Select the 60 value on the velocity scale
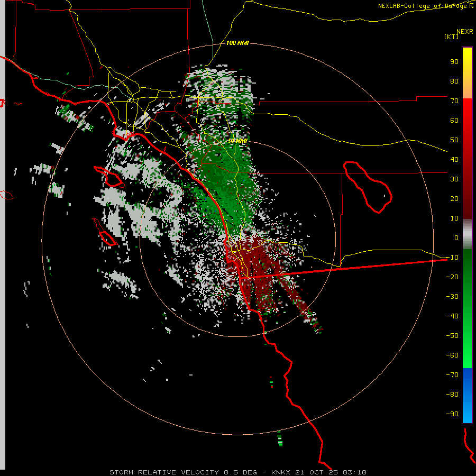Viewport: 476px width, 476px height. pyautogui.click(x=454, y=121)
